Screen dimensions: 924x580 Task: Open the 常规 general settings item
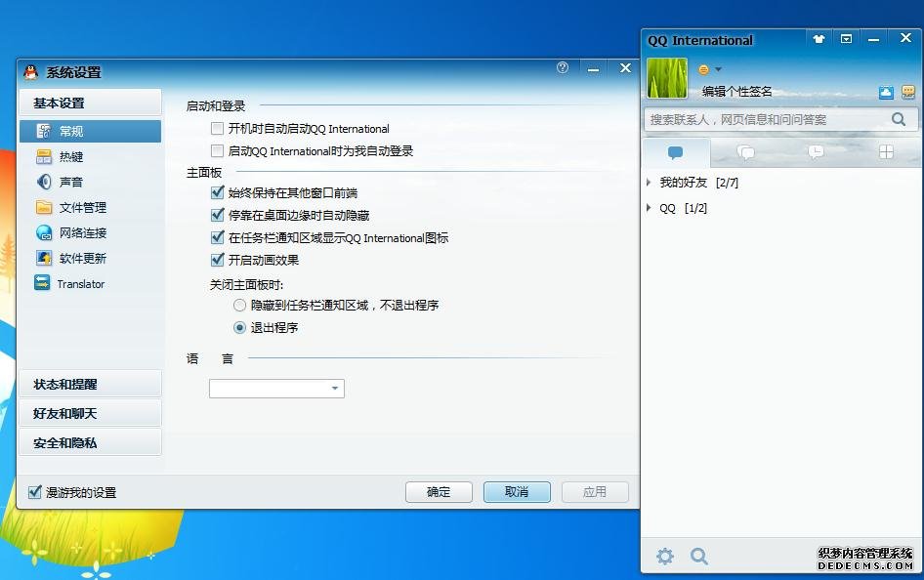click(90, 131)
